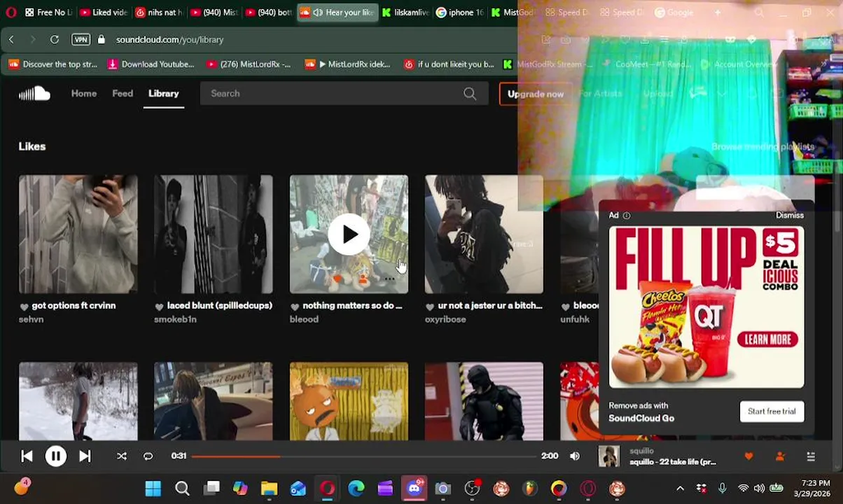This screenshot has width=843, height=504.
Task: Seek within the orange playback progress bar
Action: point(364,456)
